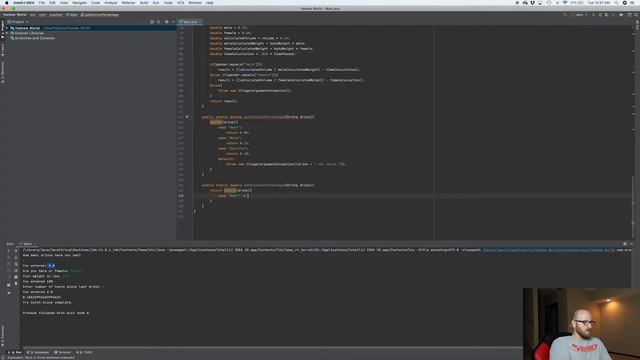This screenshot has width=640, height=360.
Task: Open the Apple menu
Action: click(7, 2)
